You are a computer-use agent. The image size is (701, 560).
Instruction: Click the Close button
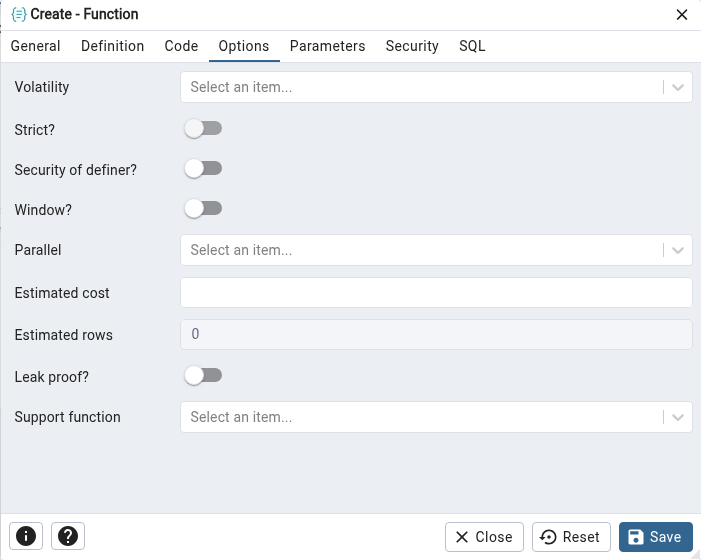(484, 537)
